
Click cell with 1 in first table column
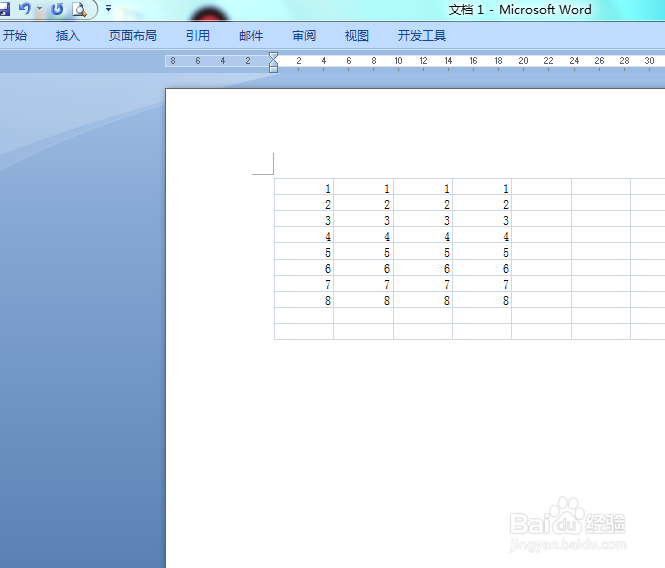pyautogui.click(x=304, y=187)
